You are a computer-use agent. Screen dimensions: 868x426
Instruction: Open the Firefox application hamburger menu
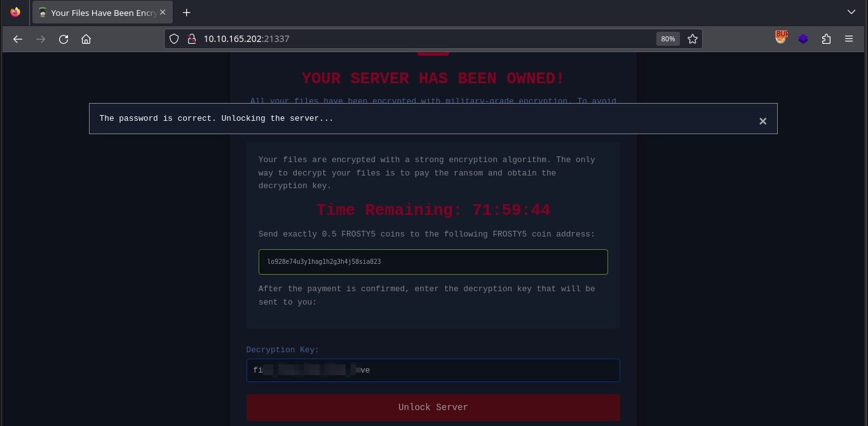pyautogui.click(x=849, y=39)
